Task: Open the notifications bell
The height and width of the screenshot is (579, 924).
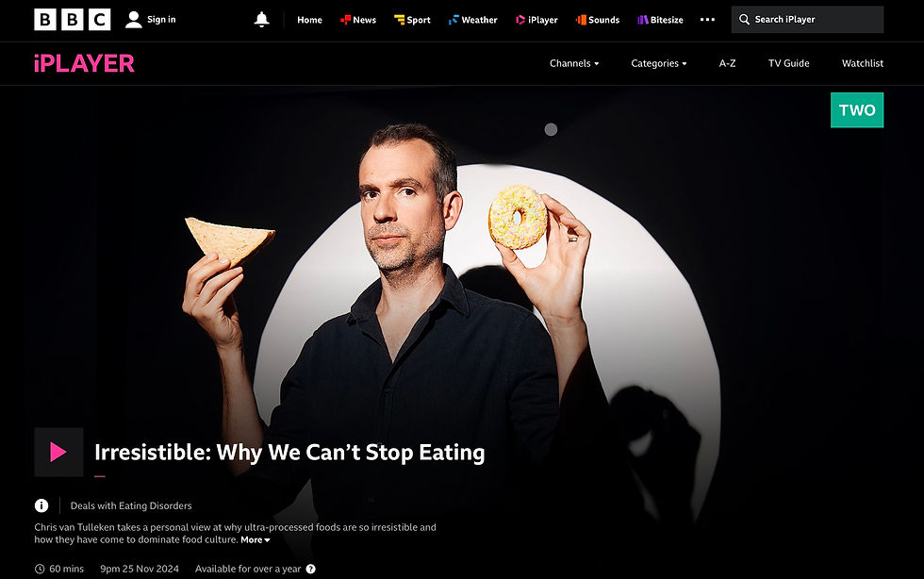Action: point(262,20)
